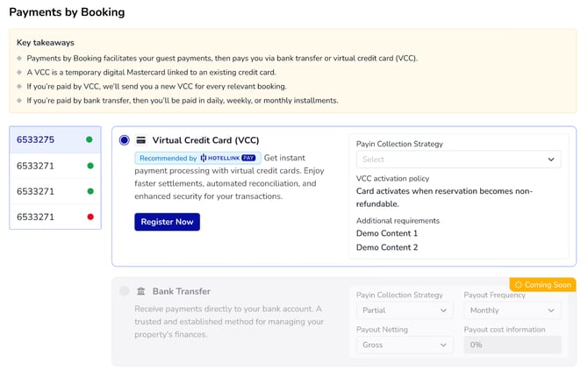Open the VCC Payin Collection Strategy 'Select' dropdown
This screenshot has width=588, height=378.
457,160
